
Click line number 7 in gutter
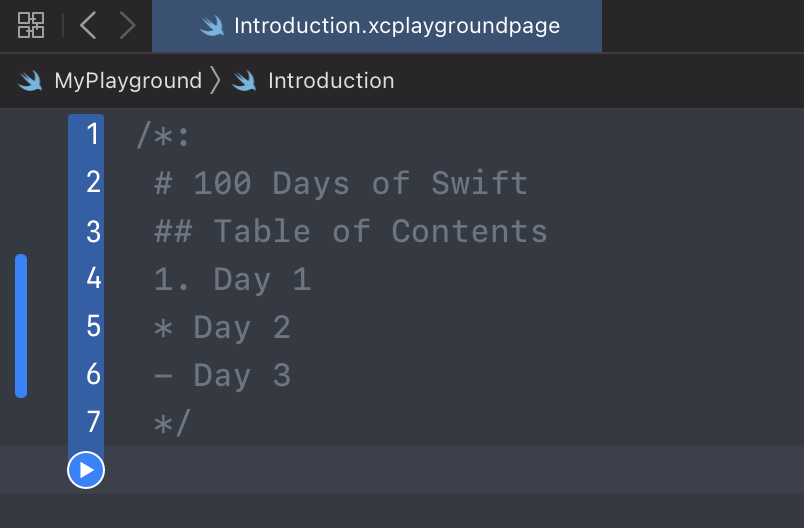pos(93,422)
